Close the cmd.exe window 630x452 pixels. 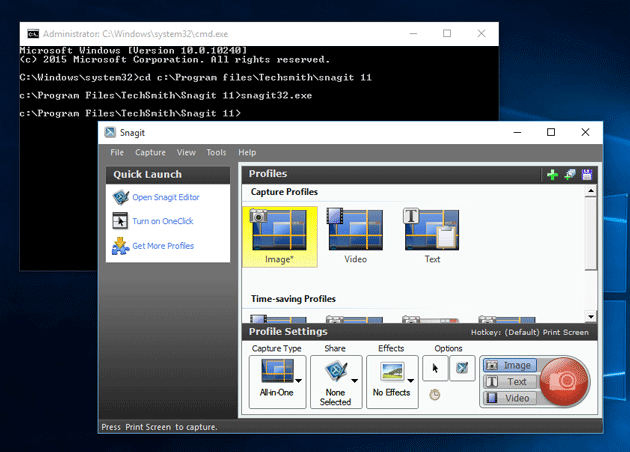[481, 33]
